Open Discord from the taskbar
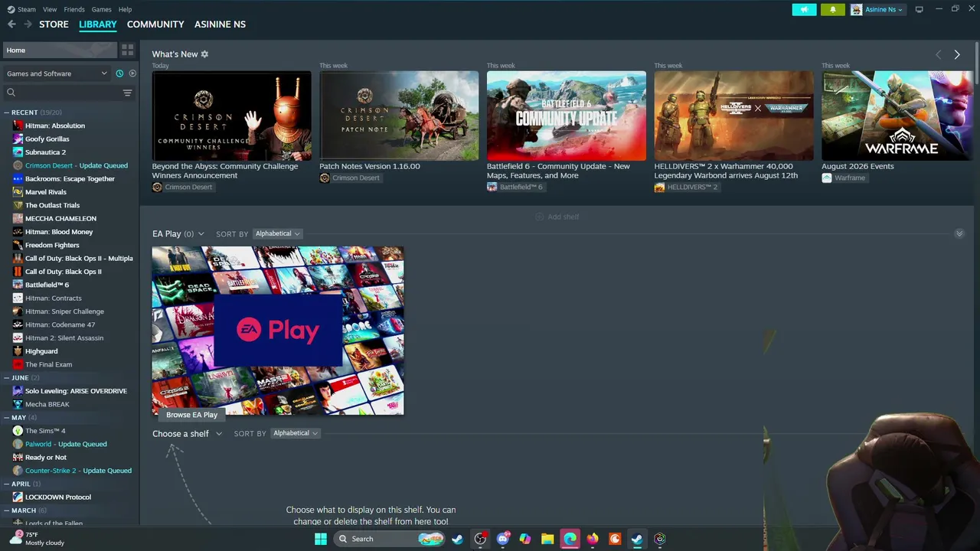 coord(503,539)
